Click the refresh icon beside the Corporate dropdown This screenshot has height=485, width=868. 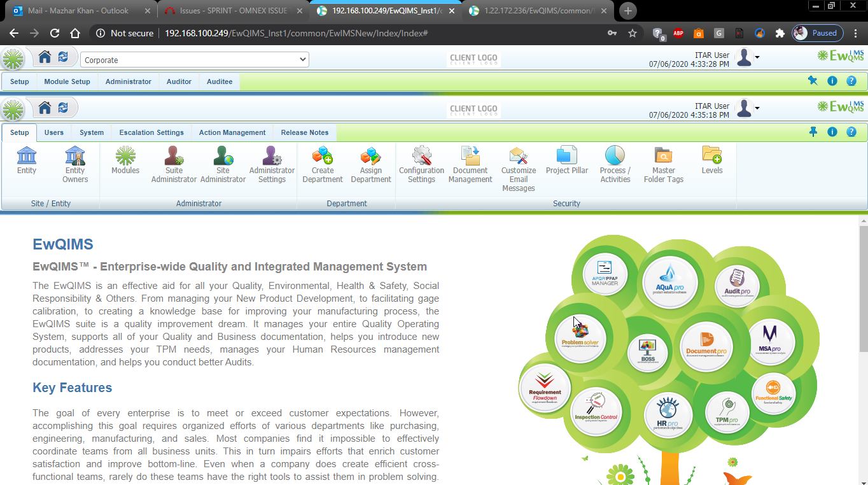63,57
